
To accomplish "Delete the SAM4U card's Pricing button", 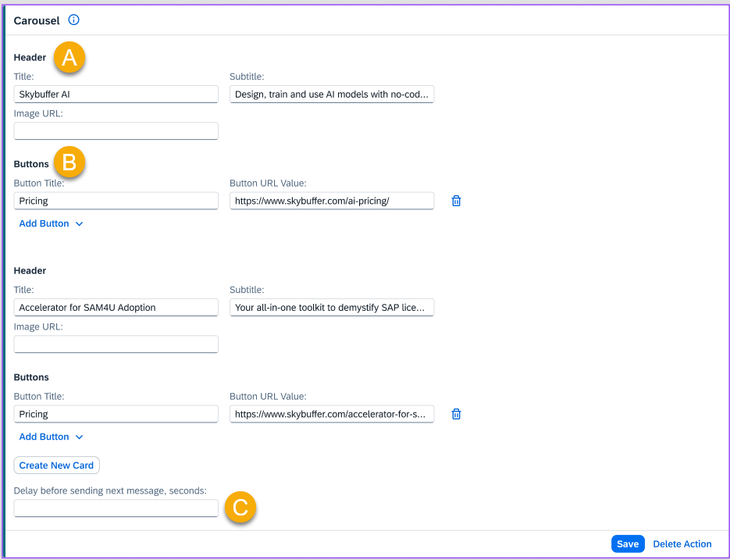I will click(x=457, y=414).
